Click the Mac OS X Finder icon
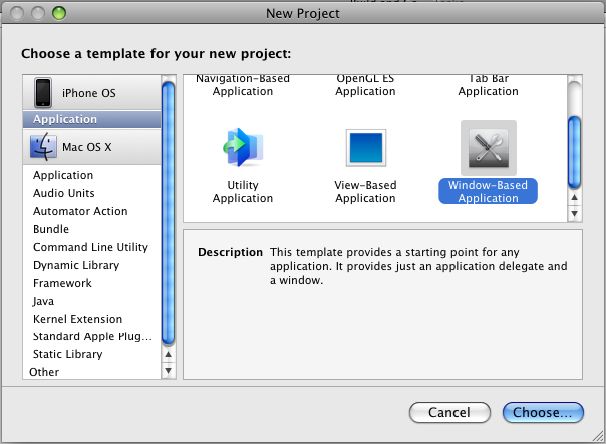Image resolution: width=606 pixels, height=444 pixels. pos(43,147)
